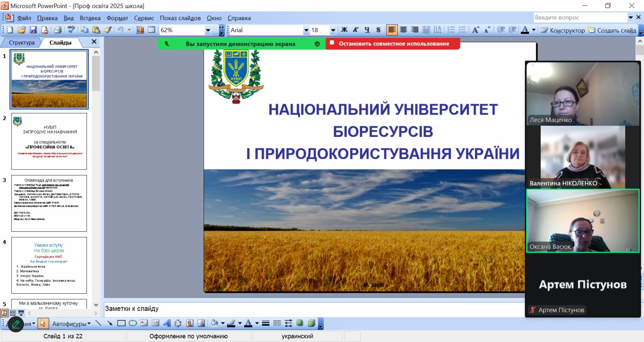Open the Автофигуры dropdown menu
Viewport: 644px width, 342px height.
tap(71, 323)
